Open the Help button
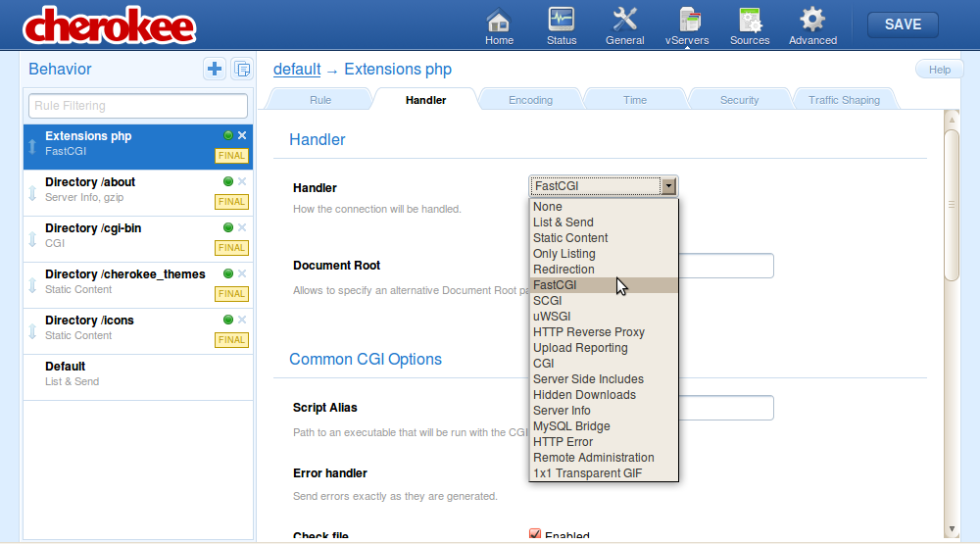Screen dimensions: 980x544 (x=939, y=70)
